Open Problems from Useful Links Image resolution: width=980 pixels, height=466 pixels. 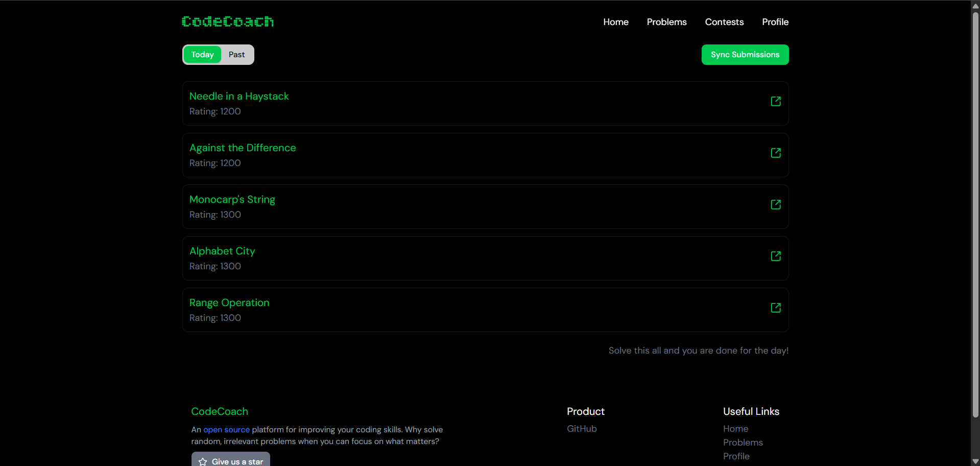click(x=743, y=442)
